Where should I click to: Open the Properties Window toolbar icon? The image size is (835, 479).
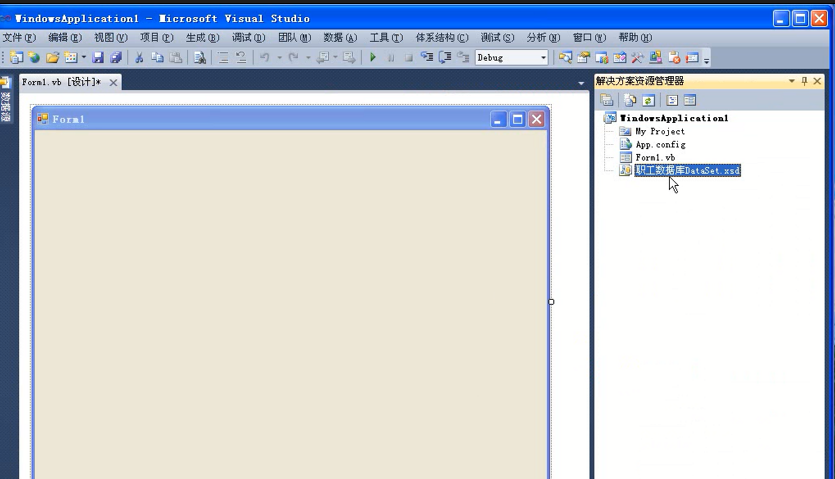tap(584, 58)
